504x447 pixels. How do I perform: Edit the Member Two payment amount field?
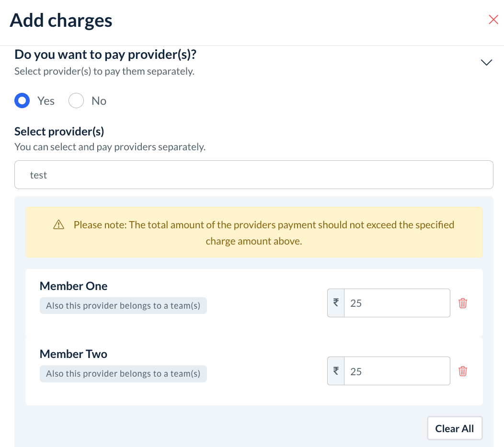397,371
